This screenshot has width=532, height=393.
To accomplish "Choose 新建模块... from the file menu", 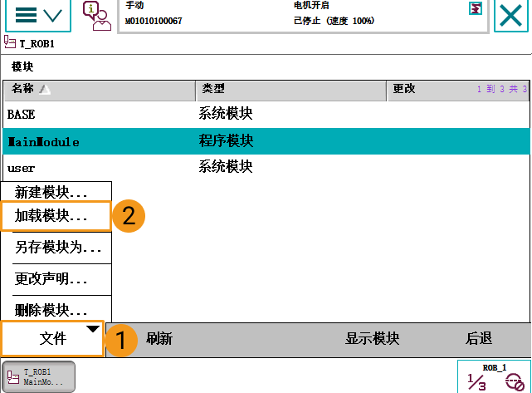I will coord(56,192).
